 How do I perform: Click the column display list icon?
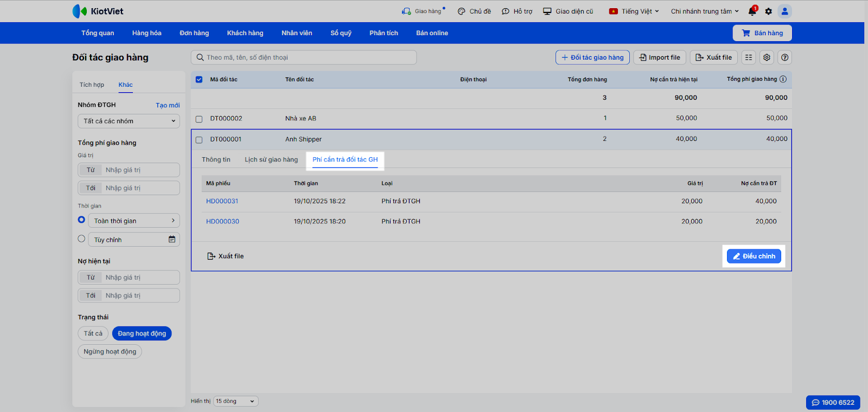coord(749,57)
